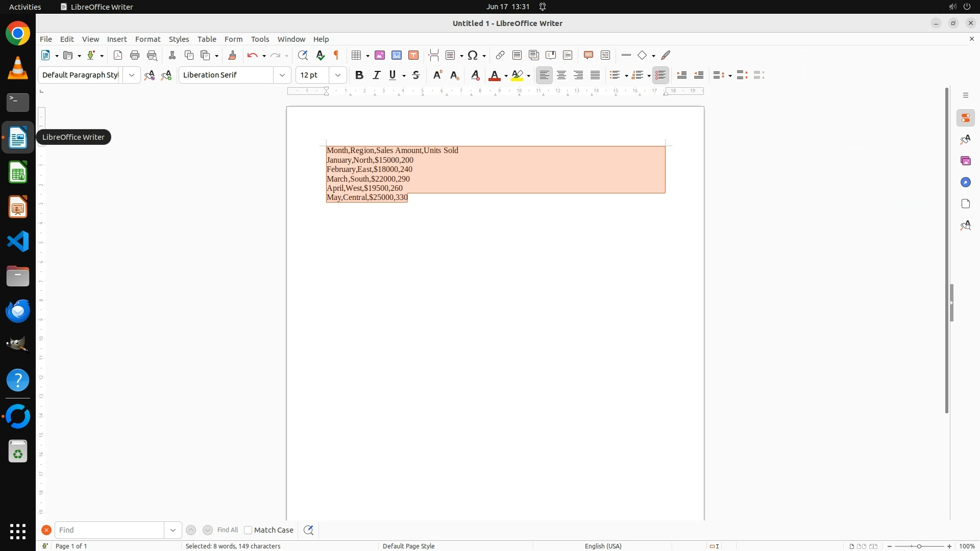Open the font size dropdown

tap(337, 75)
